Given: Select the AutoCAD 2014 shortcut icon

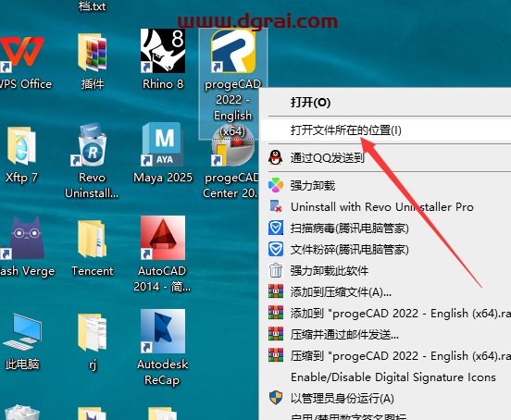Looking at the screenshot, I should click(163, 238).
